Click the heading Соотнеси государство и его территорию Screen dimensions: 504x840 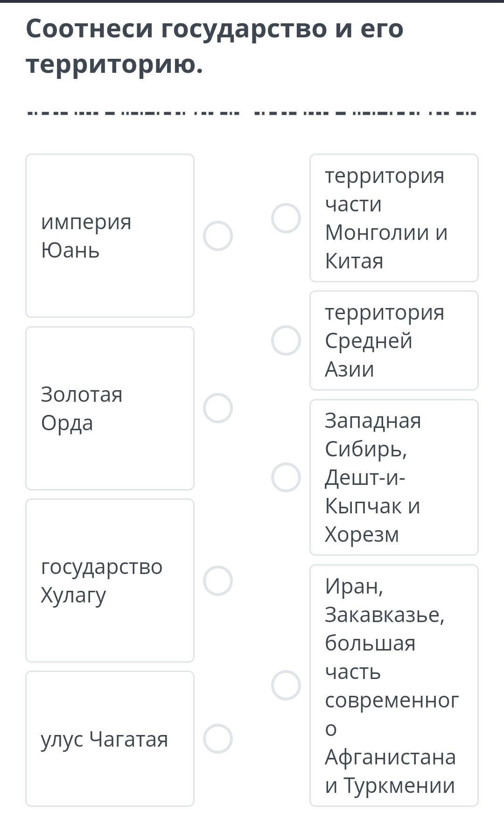[215, 46]
